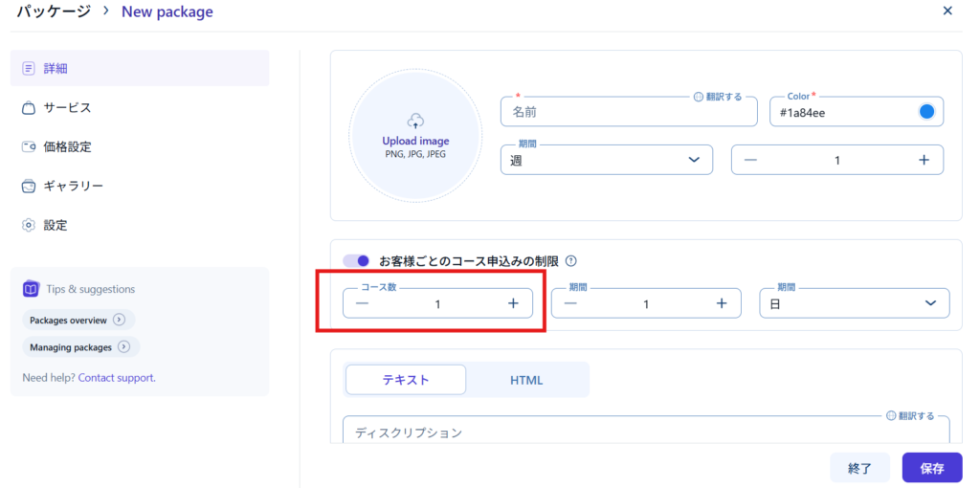Screen dimensions: 980x488
Task: Click the blue color swatch circle
Action: [926, 112]
